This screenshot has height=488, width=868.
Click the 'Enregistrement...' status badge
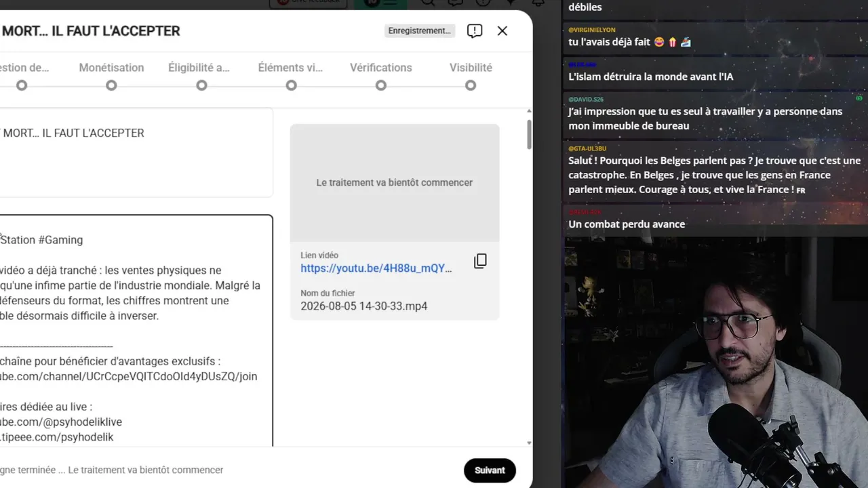[419, 30]
